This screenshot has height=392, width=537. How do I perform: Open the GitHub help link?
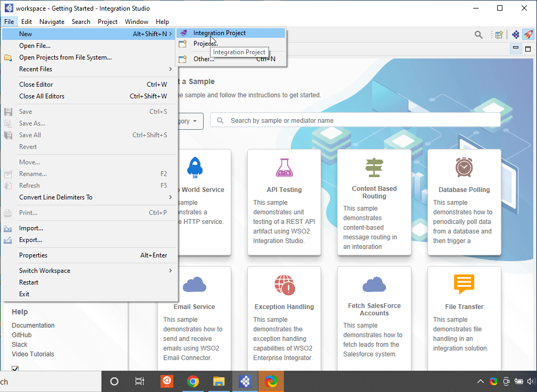tap(22, 335)
